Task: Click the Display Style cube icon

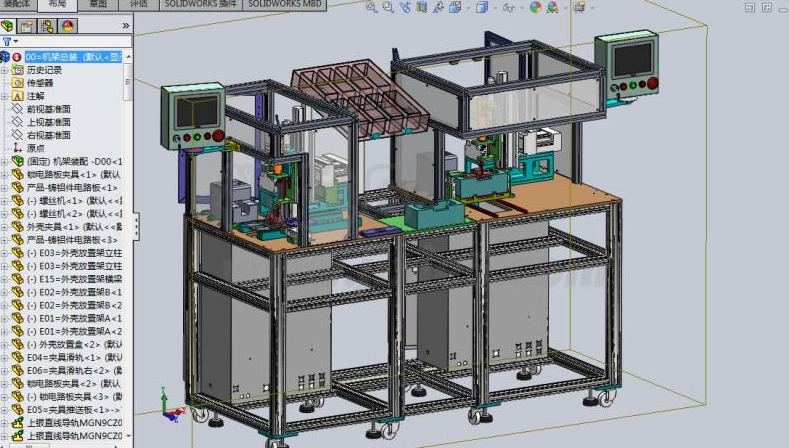Action: (482, 7)
